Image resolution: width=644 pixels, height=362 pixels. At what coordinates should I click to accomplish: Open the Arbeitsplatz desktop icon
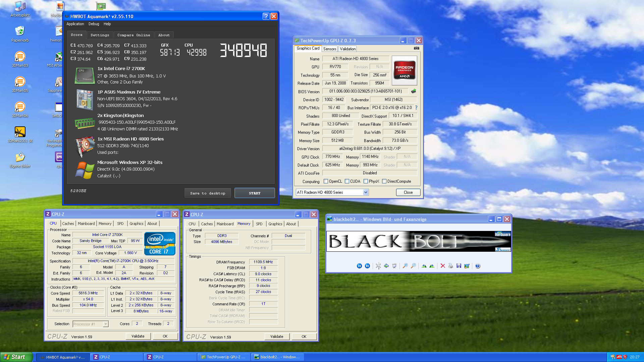coord(20,9)
